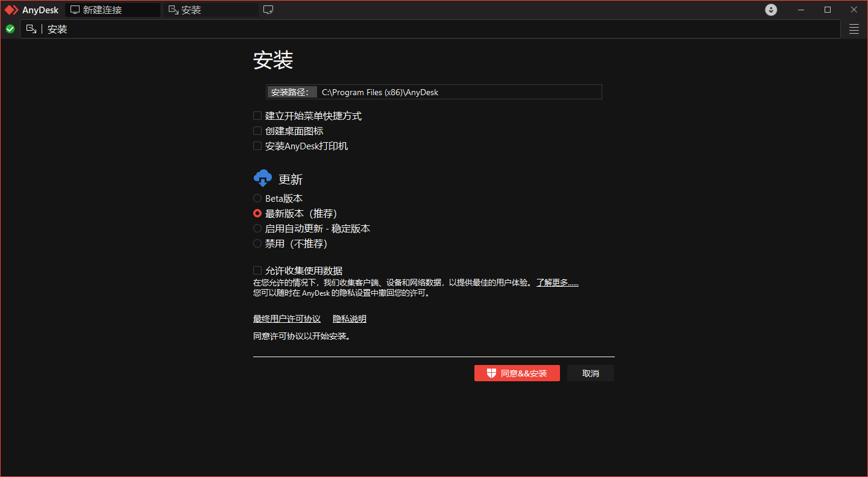
Task: Click the 更新 section title
Action: [x=291, y=179]
